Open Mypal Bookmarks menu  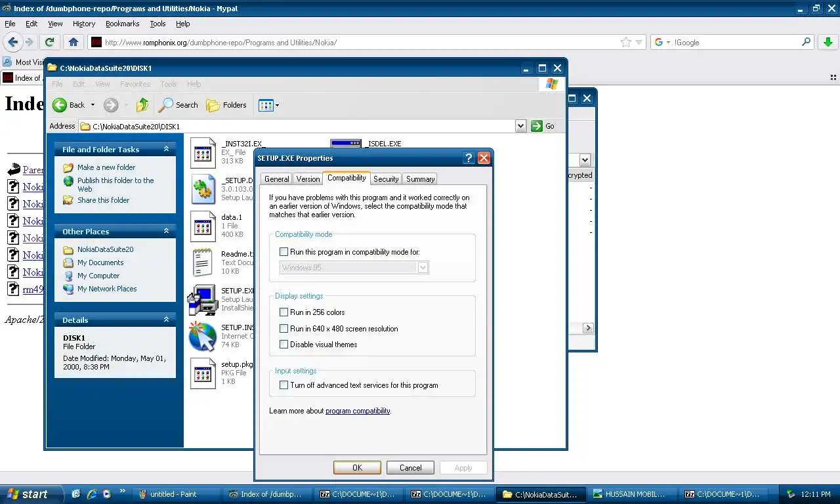[x=122, y=24]
